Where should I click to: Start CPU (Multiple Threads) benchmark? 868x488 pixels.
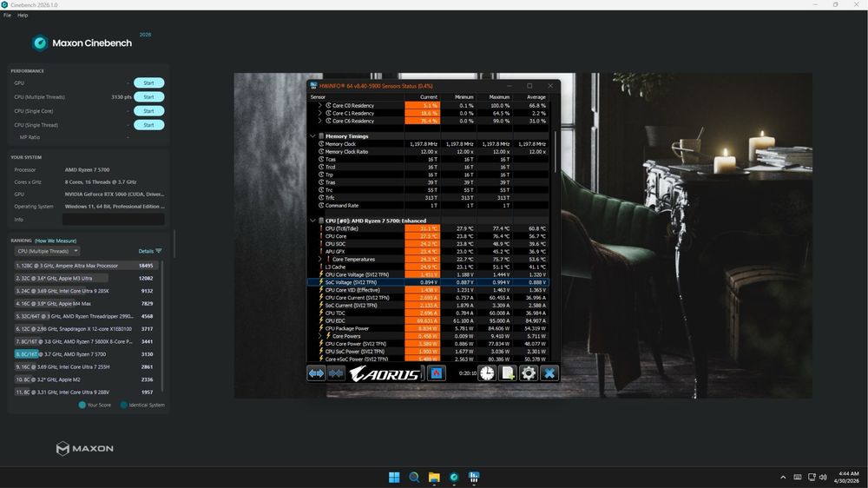(x=149, y=97)
